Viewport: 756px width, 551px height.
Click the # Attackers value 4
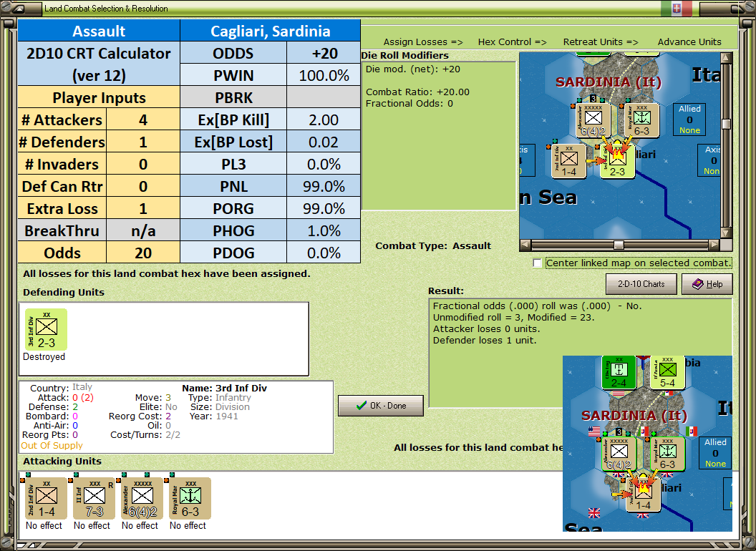click(x=143, y=120)
